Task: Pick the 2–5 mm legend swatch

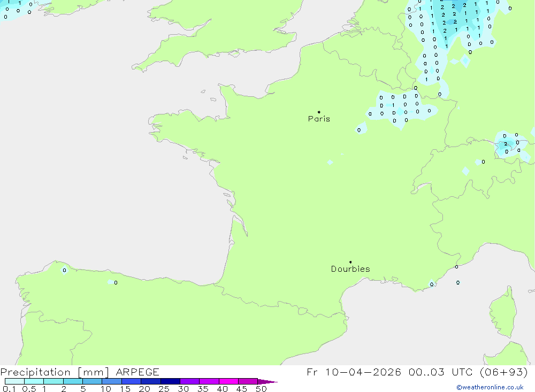Action: pos(73,381)
